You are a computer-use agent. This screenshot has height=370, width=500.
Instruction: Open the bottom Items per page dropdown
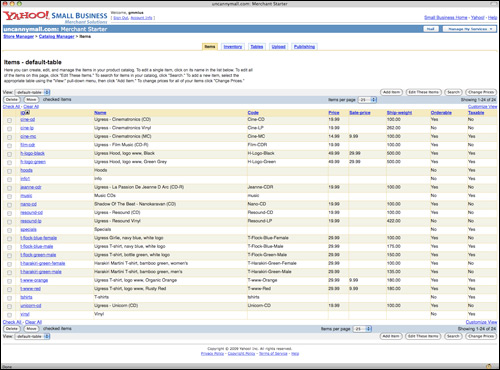[x=362, y=329]
